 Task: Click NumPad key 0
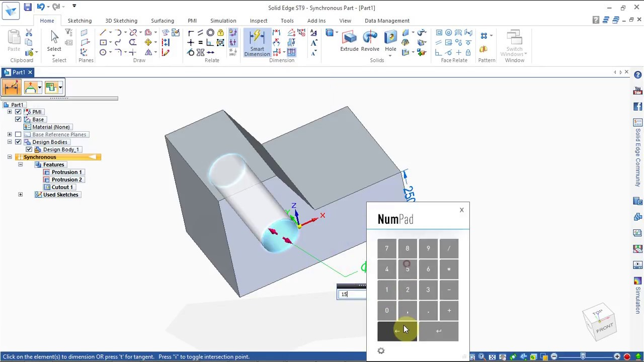tap(387, 311)
